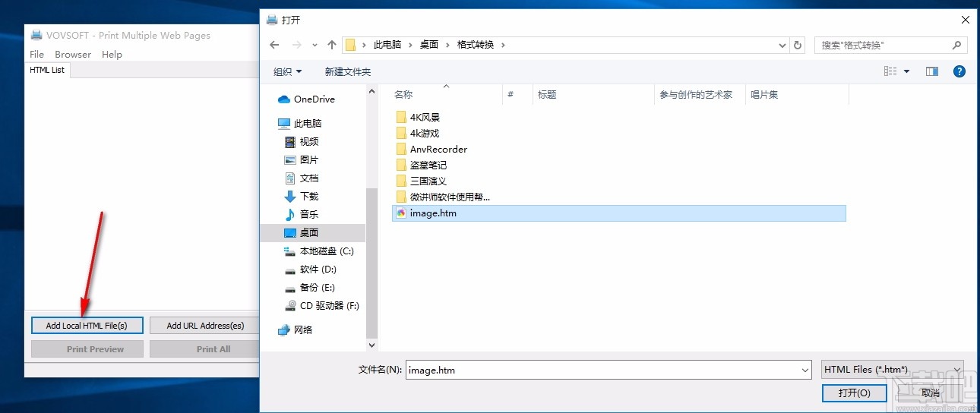
Task: Open more view options dropdown arrow
Action: (x=907, y=71)
